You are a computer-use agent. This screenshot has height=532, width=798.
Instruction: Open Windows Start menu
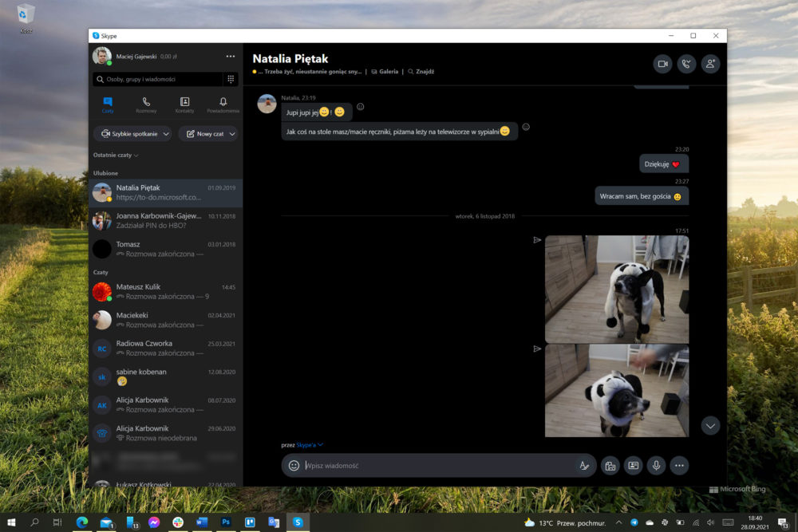(11, 522)
